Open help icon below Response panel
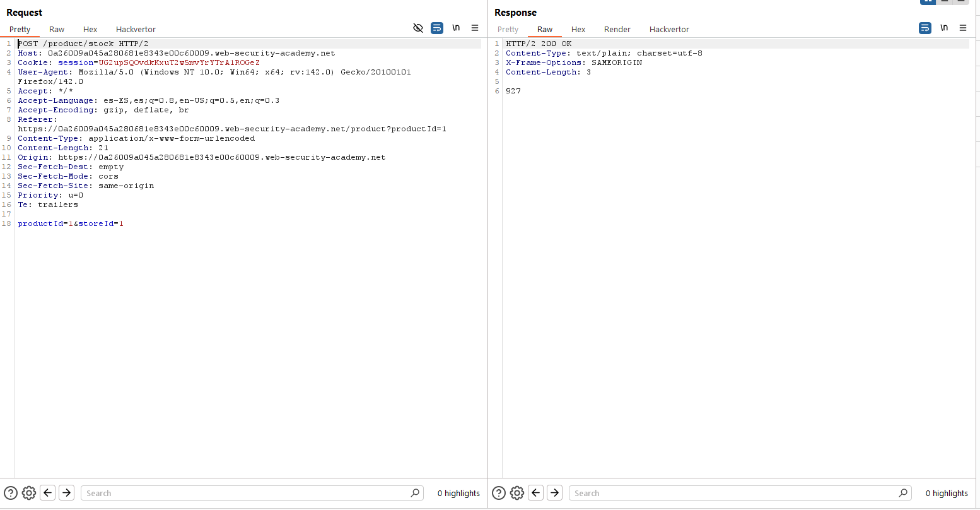This screenshot has height=510, width=980. pyautogui.click(x=499, y=493)
